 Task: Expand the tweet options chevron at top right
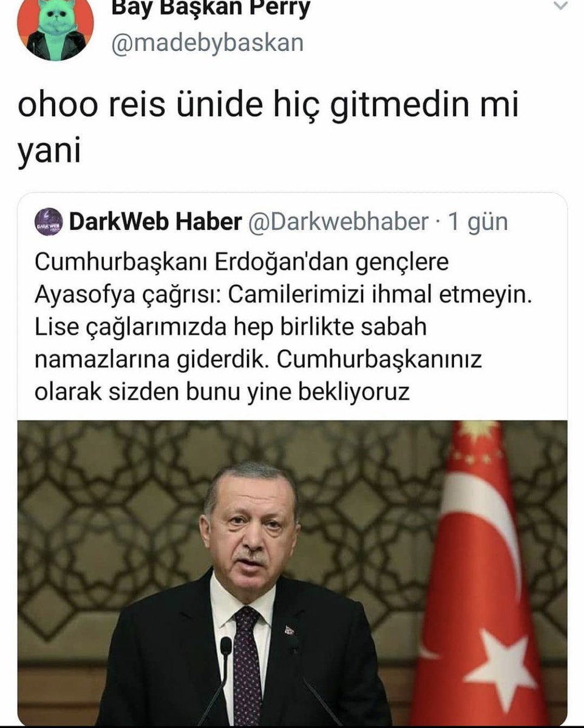[562, 7]
